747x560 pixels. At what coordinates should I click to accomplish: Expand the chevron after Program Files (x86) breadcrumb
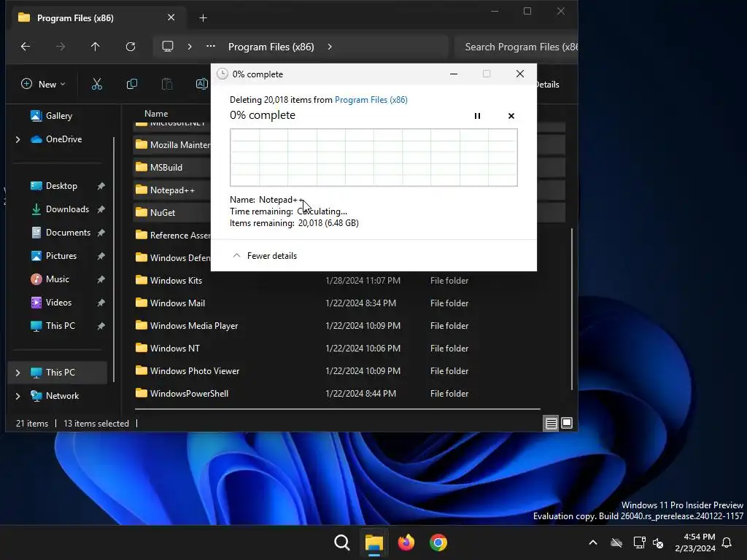click(330, 47)
